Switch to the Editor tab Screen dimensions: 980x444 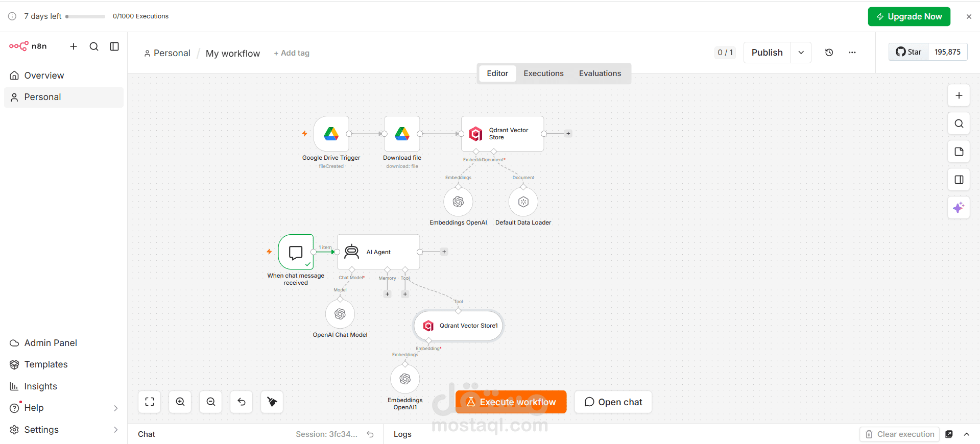pyautogui.click(x=497, y=73)
